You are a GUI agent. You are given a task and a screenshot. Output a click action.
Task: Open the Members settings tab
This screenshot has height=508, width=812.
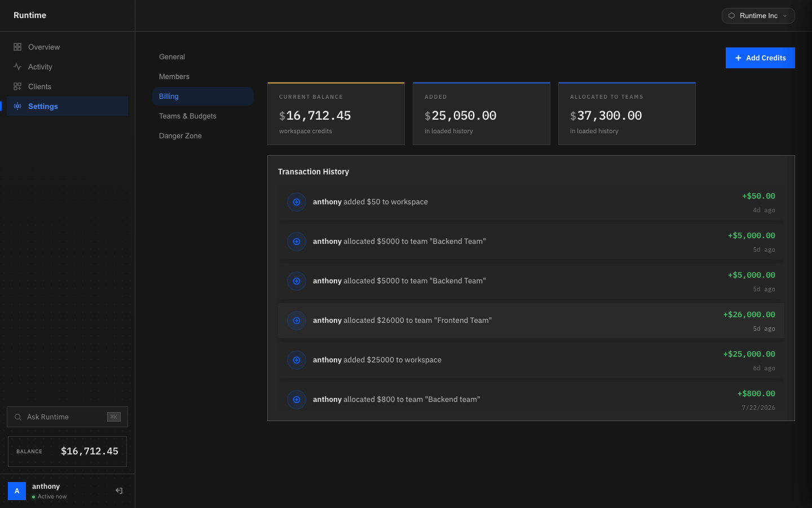tap(203, 77)
